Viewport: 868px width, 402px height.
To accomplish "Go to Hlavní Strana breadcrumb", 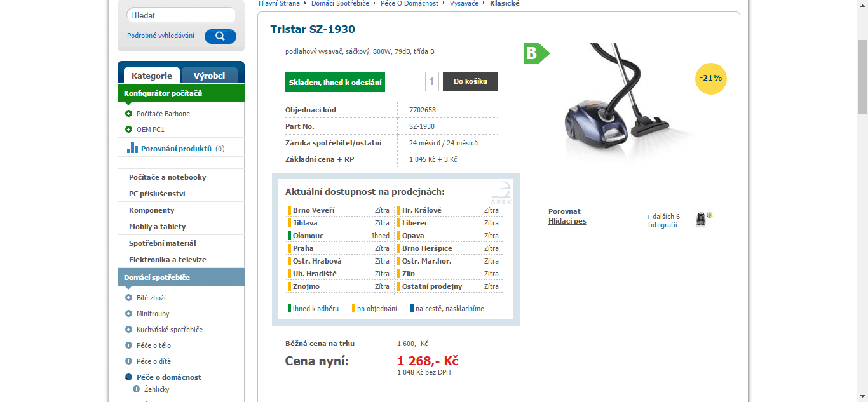I will pos(279,3).
